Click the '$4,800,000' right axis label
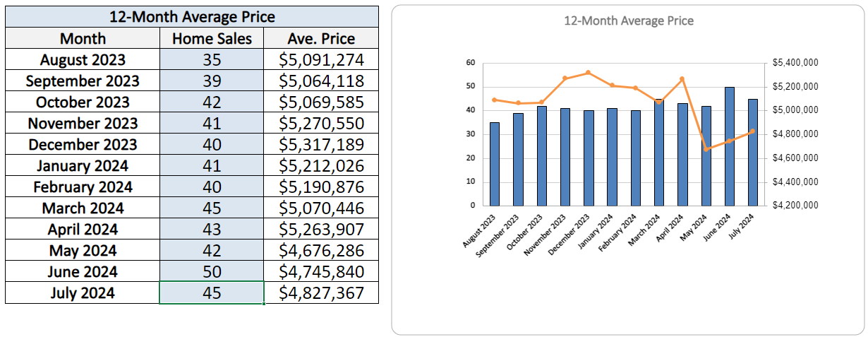 coord(795,134)
